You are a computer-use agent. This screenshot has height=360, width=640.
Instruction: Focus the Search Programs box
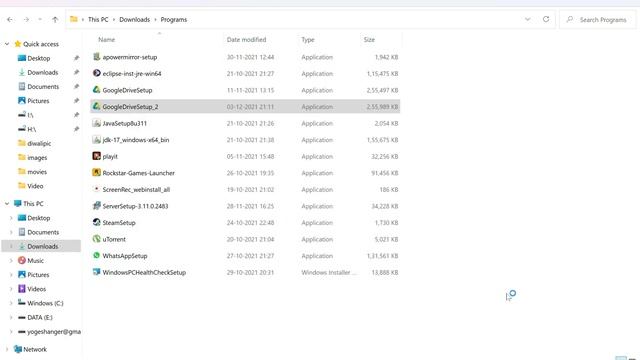(598, 20)
